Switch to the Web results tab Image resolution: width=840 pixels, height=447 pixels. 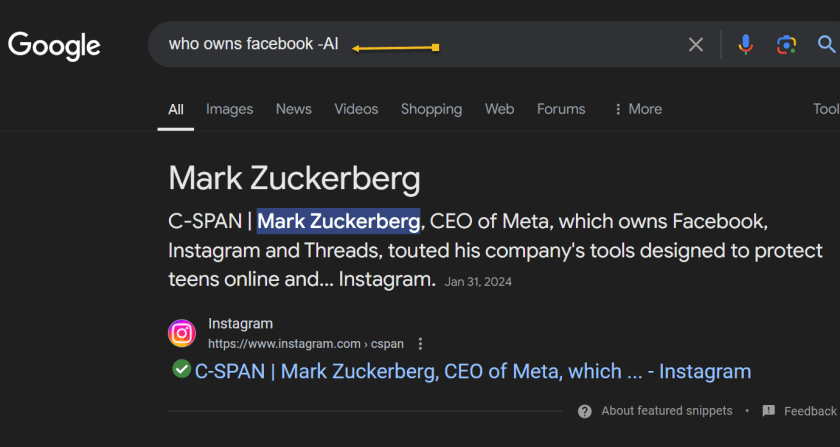499,109
